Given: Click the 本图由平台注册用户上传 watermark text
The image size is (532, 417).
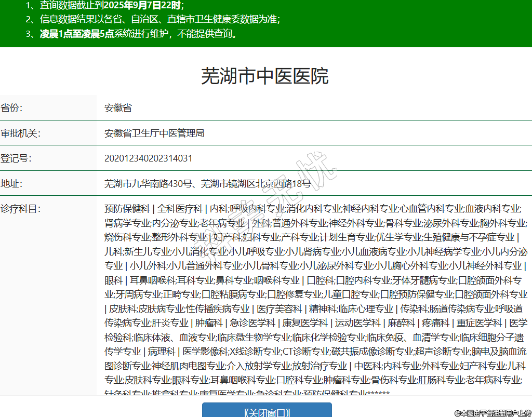Looking at the screenshot, I should click(x=493, y=413).
